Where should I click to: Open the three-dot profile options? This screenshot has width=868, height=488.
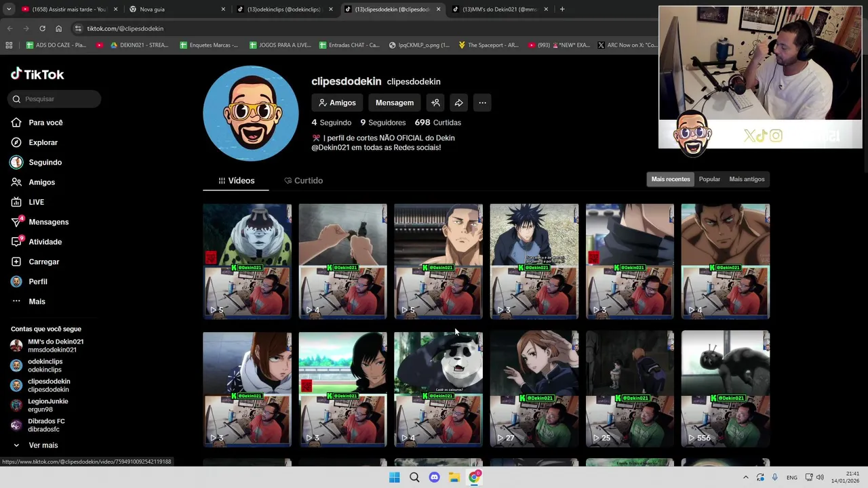482,103
